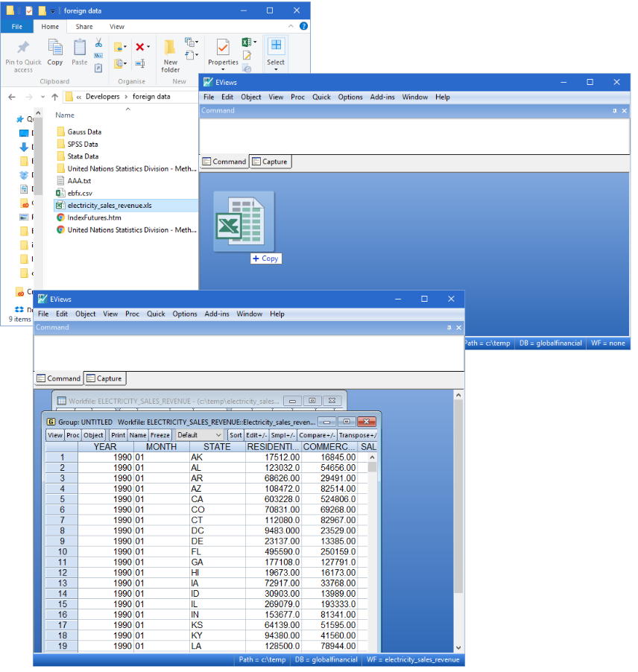Click the Edit pencil icon in ribbon
Image resolution: width=638 pixels, height=672 pixels.
click(x=247, y=55)
